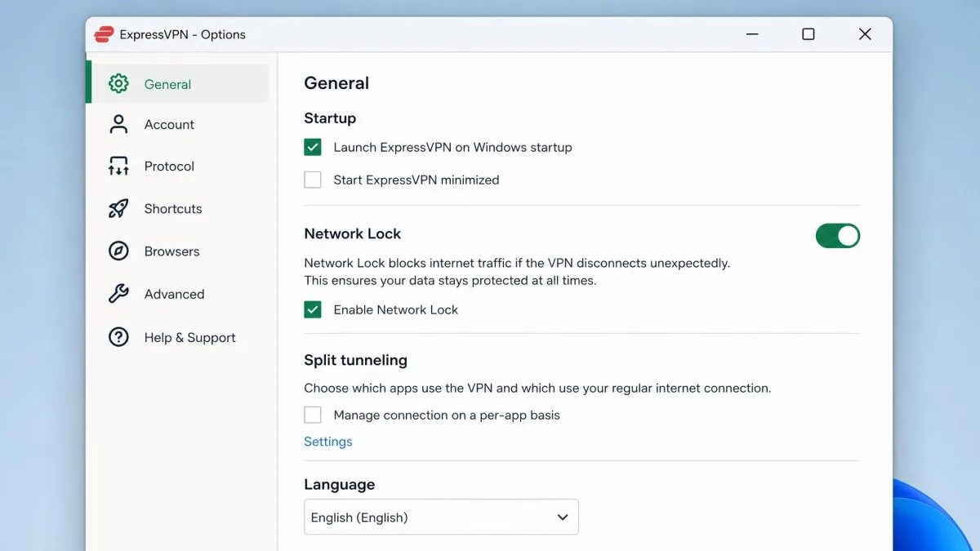Open the Help & Support tab label
980x551 pixels.
[190, 337]
